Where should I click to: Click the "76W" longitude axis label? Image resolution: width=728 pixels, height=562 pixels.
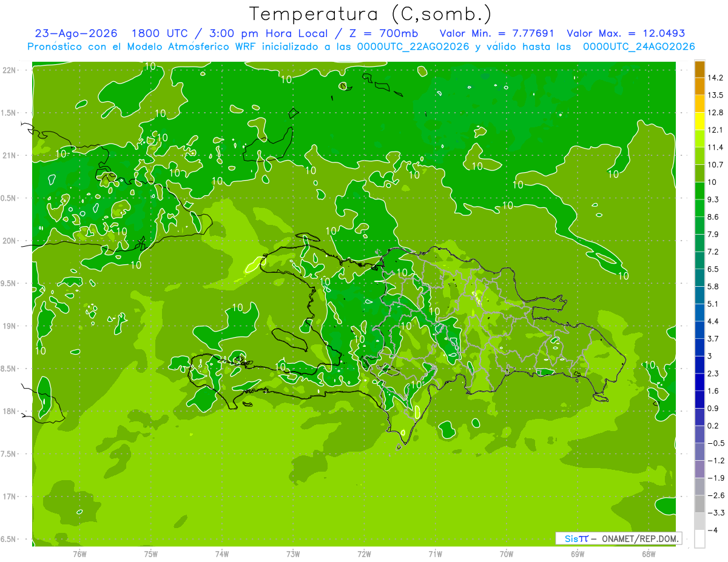click(x=79, y=554)
